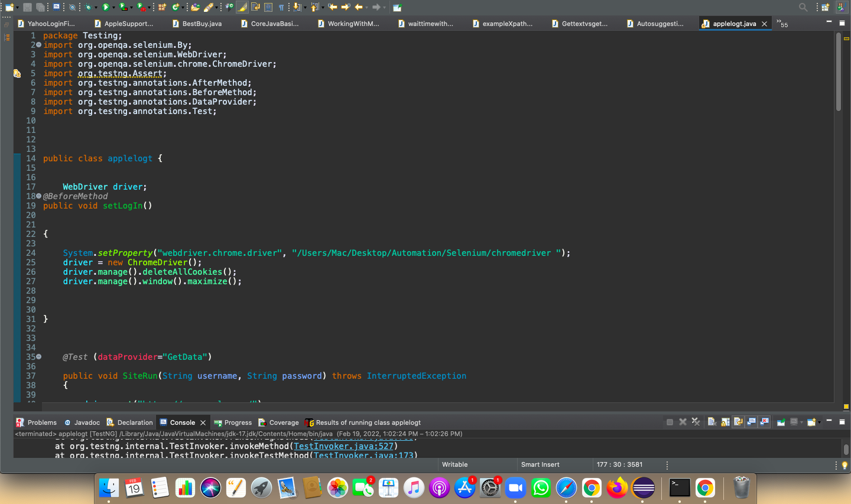This screenshot has width=851, height=504.
Task: Click the Clear Console icon
Action: click(712, 422)
